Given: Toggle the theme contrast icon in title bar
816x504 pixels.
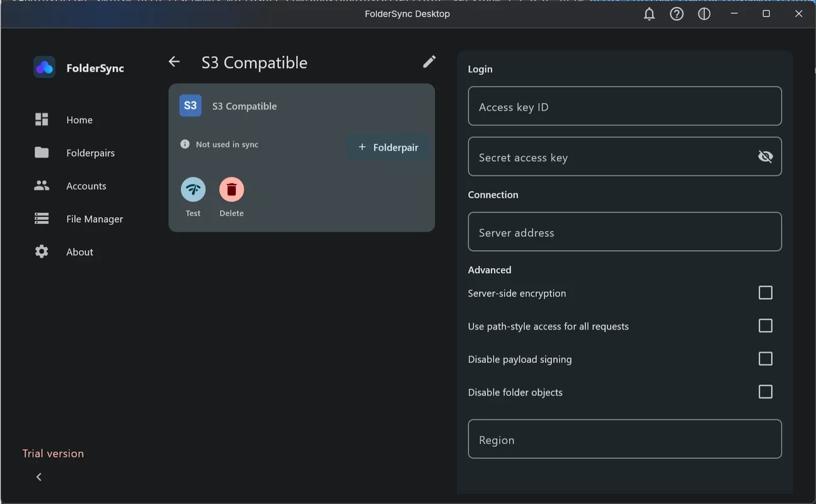Looking at the screenshot, I should click(704, 14).
